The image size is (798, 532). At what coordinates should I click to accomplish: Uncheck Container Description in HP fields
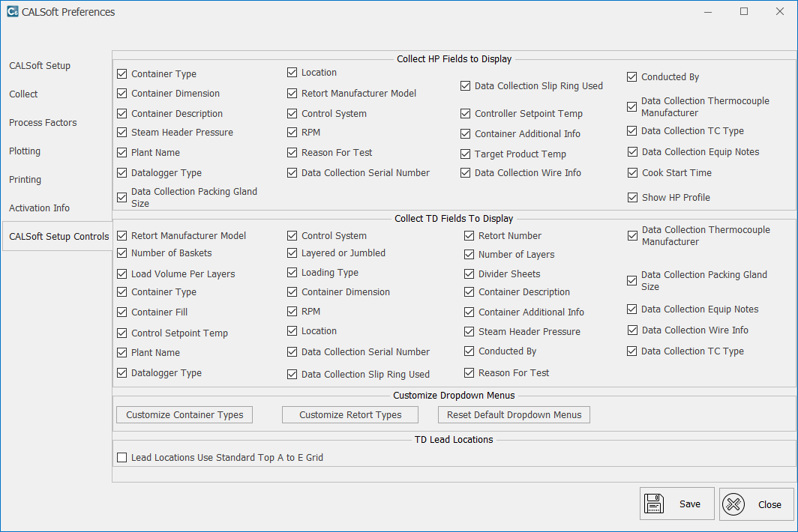[122, 113]
